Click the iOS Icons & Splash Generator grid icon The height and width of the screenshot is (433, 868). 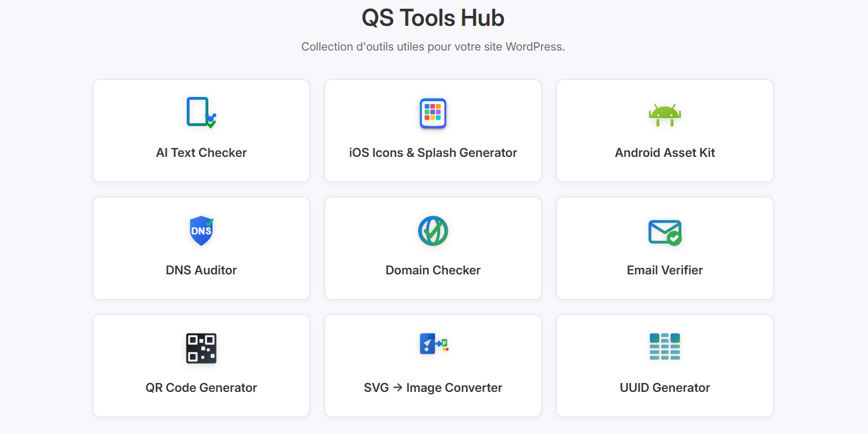[x=433, y=113]
